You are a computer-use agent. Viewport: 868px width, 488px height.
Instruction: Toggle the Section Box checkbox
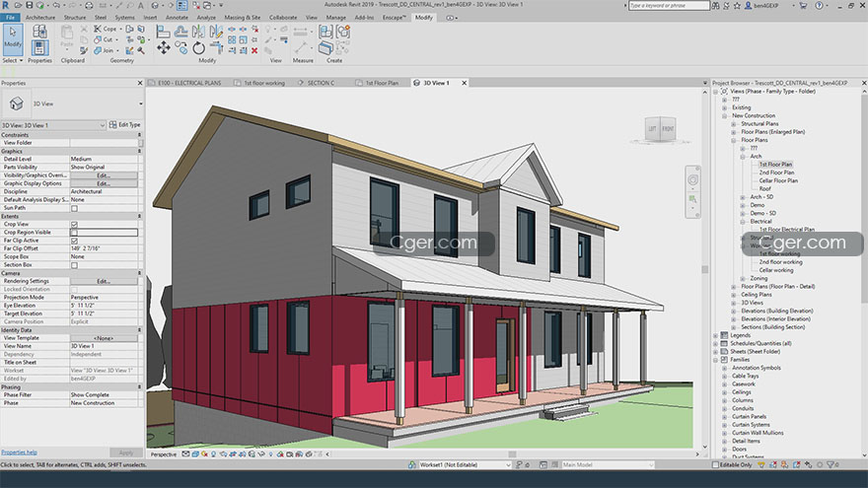74,265
